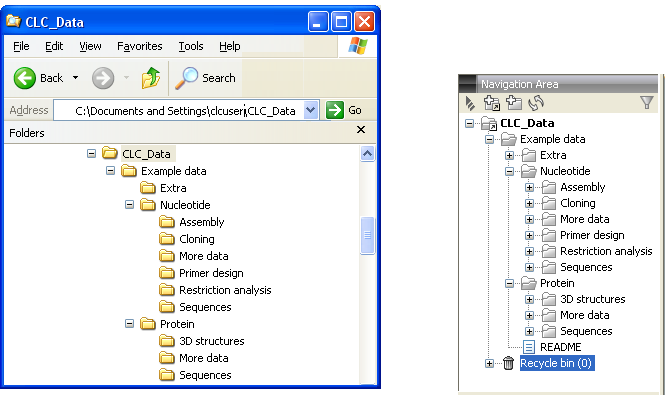Click the Search toolbar button
Viewport: 668px width, 400px height.
206,78
